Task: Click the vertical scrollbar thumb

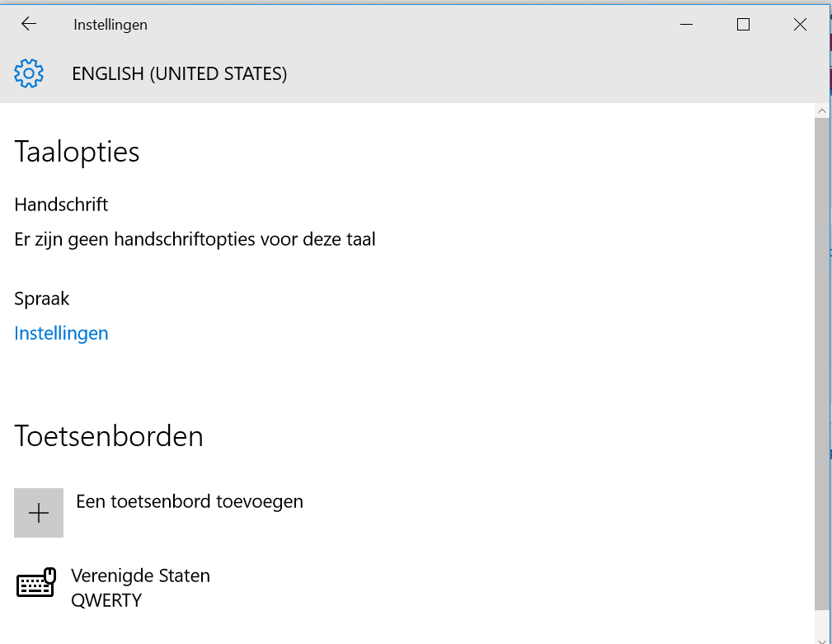Action: click(820, 363)
